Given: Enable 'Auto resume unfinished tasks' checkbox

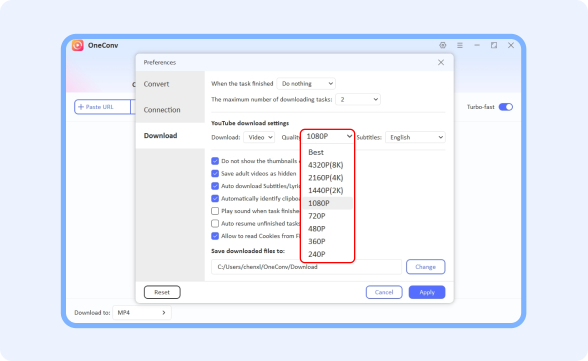Looking at the screenshot, I should tap(215, 223).
